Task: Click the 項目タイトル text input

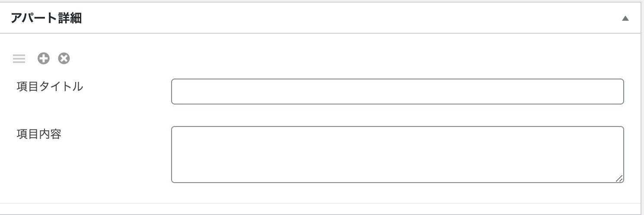Action: coord(397,92)
